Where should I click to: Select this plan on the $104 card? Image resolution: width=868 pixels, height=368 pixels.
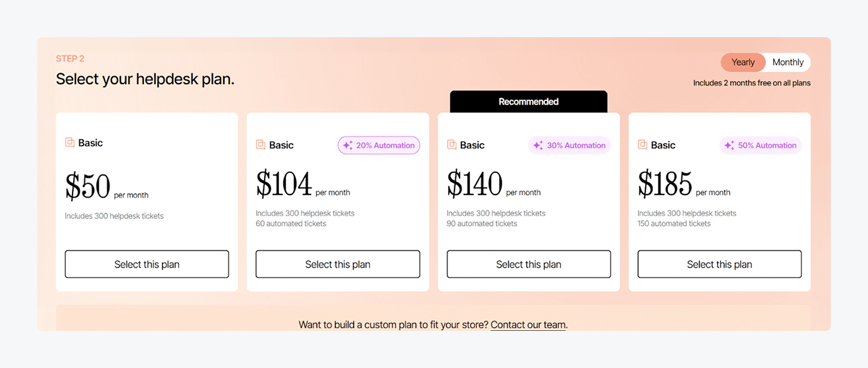337,264
